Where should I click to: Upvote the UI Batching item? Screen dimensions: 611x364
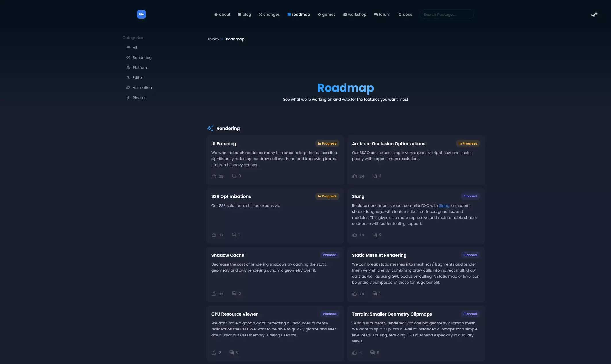pyautogui.click(x=214, y=176)
